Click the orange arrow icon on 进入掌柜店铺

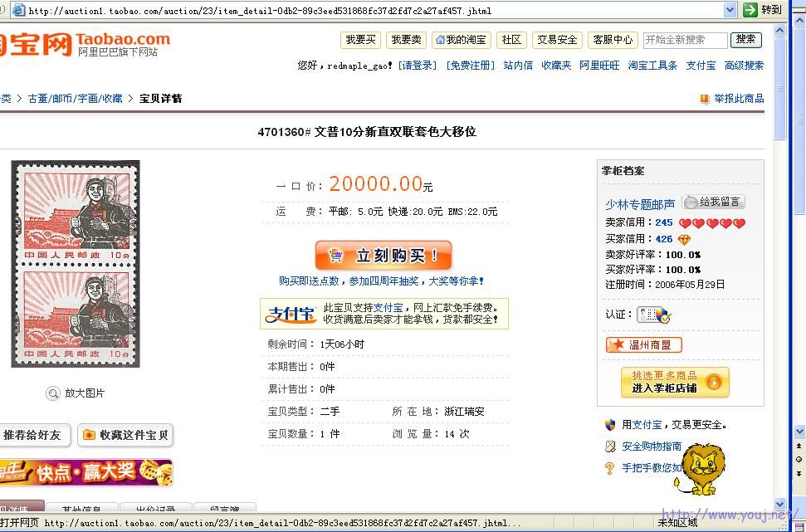712,383
